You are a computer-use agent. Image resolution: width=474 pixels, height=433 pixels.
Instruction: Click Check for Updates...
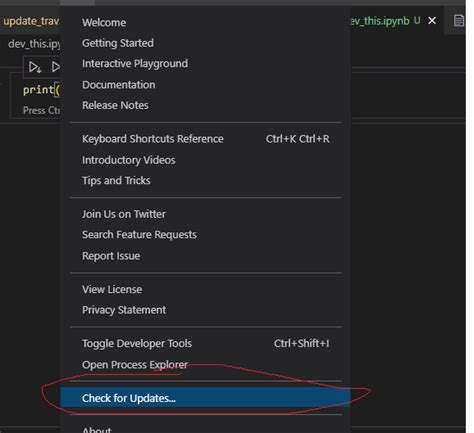(205, 398)
